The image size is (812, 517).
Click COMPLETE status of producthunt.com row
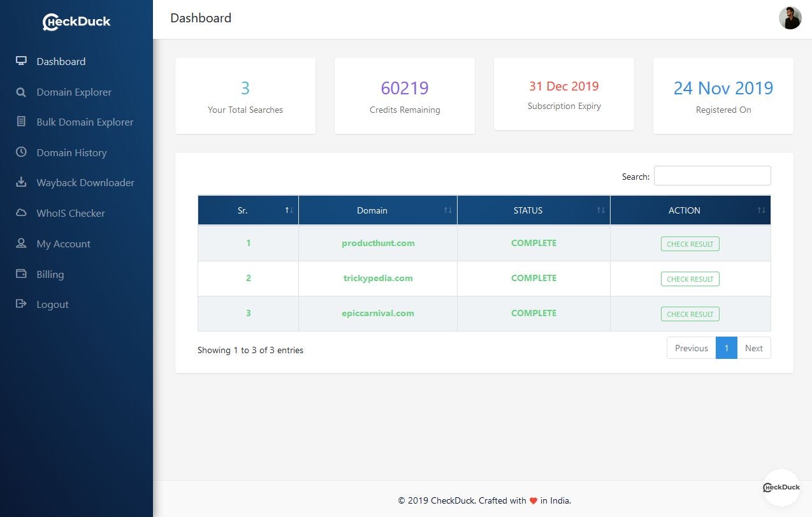tap(534, 243)
